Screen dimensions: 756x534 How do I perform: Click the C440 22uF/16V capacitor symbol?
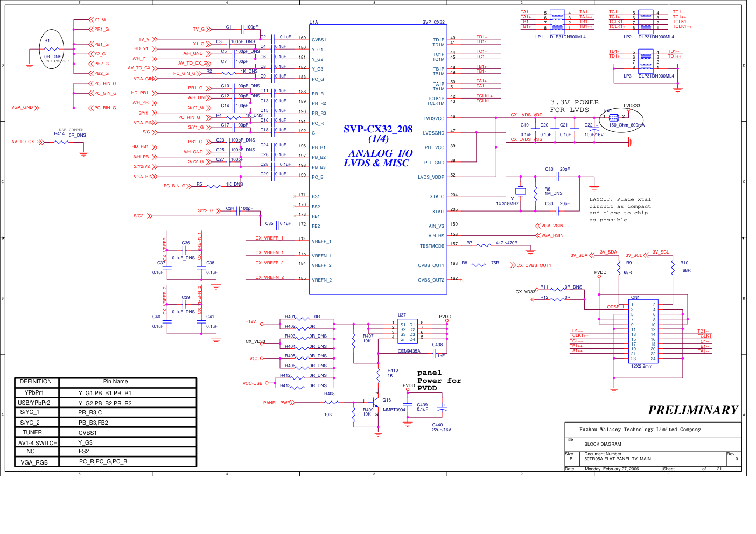pyautogui.click(x=442, y=410)
